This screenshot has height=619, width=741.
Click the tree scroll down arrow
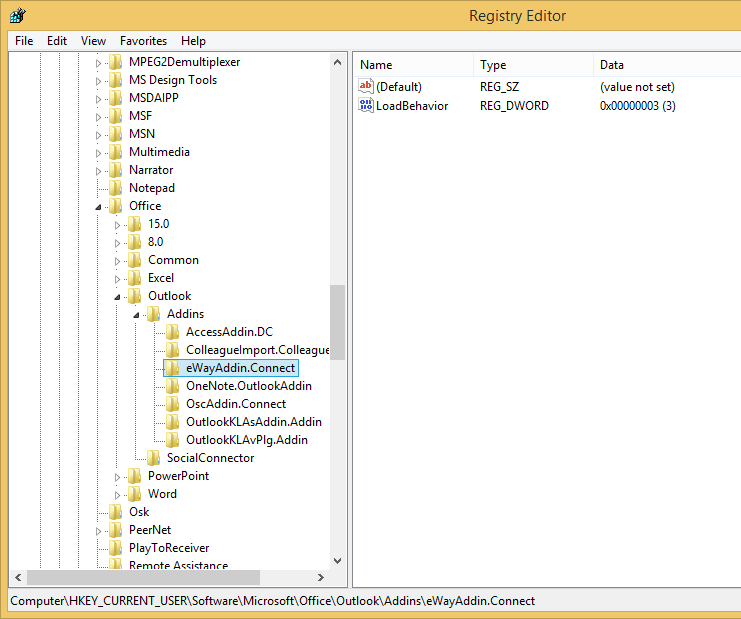(337, 561)
